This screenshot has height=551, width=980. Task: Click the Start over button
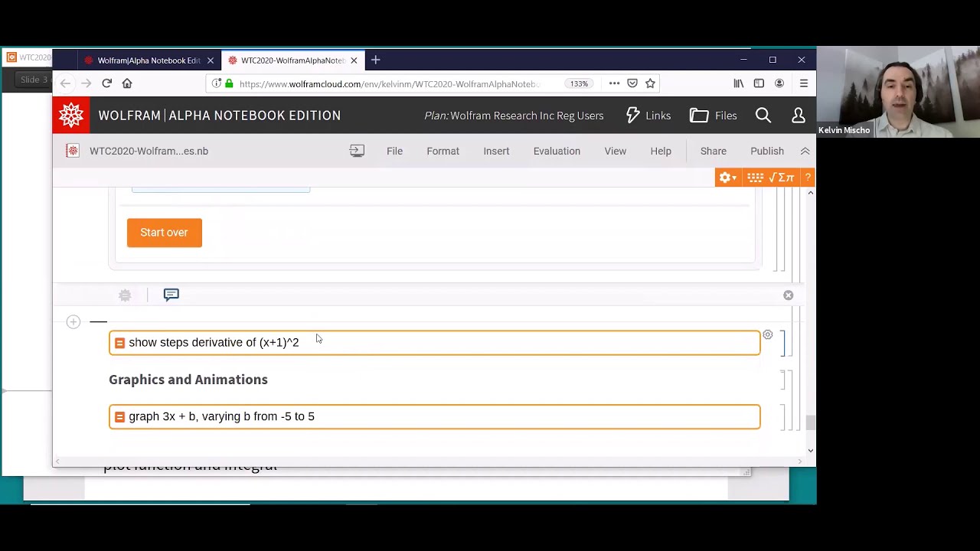(x=164, y=233)
